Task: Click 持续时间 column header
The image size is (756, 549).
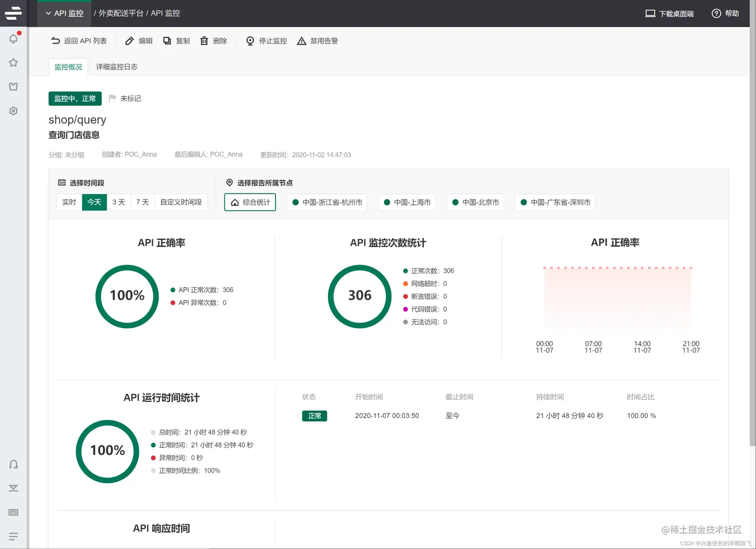Action: coord(550,397)
